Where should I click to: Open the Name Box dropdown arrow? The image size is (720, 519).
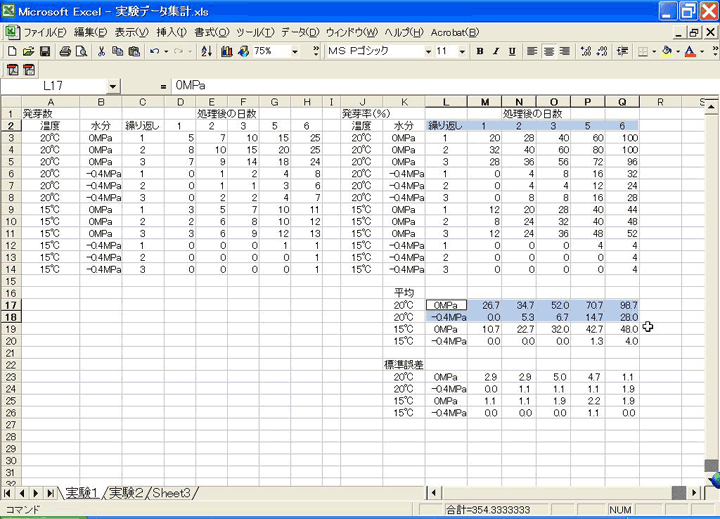coord(112,87)
